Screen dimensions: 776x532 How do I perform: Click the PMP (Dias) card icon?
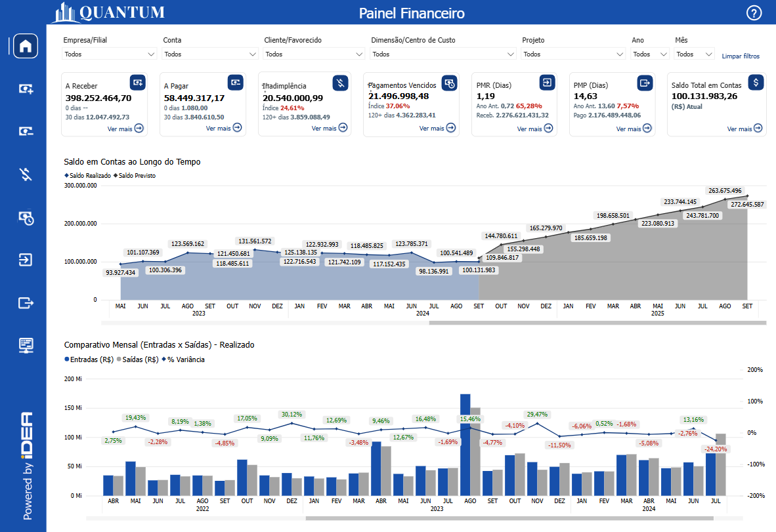645,83
